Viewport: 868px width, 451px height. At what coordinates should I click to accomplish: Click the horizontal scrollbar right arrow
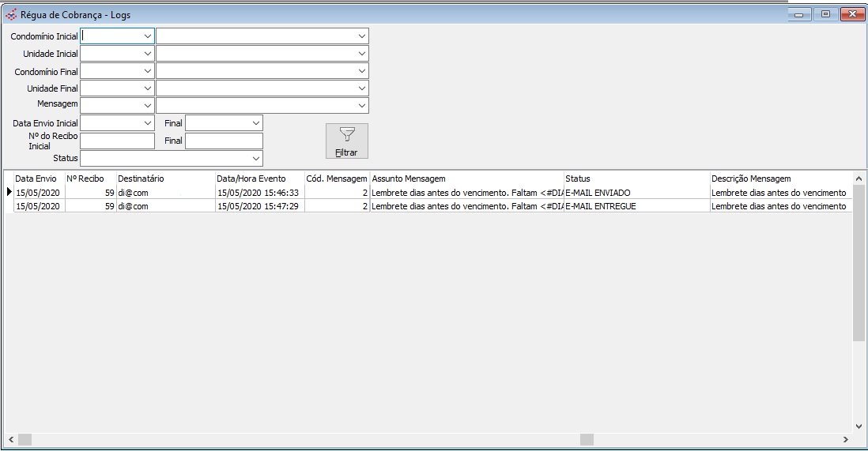point(845,439)
